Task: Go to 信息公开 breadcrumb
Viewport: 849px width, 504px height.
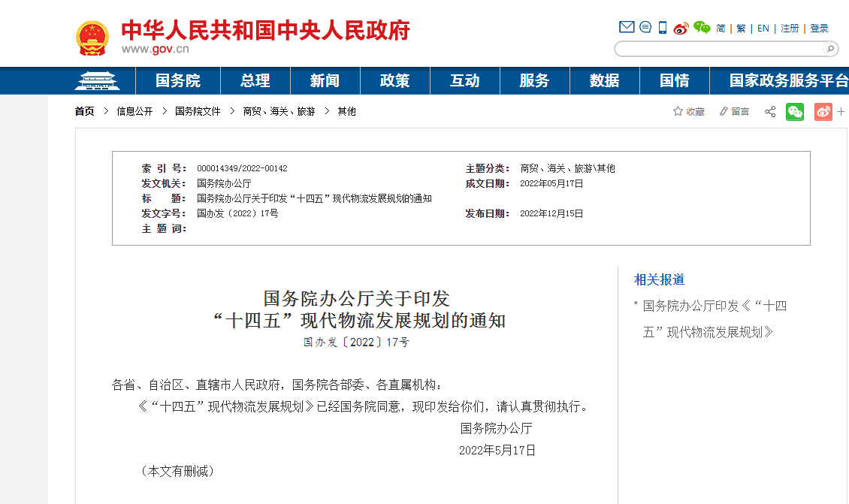Action: tap(134, 111)
